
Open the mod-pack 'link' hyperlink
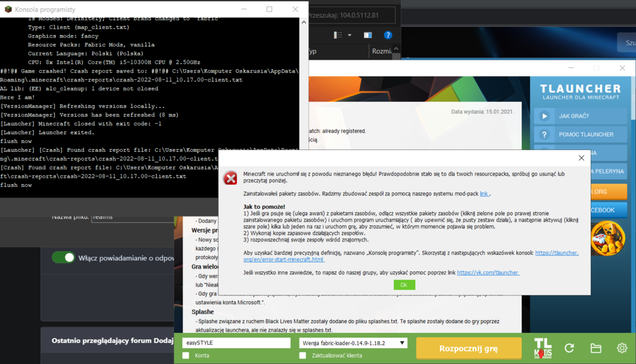pos(484,194)
